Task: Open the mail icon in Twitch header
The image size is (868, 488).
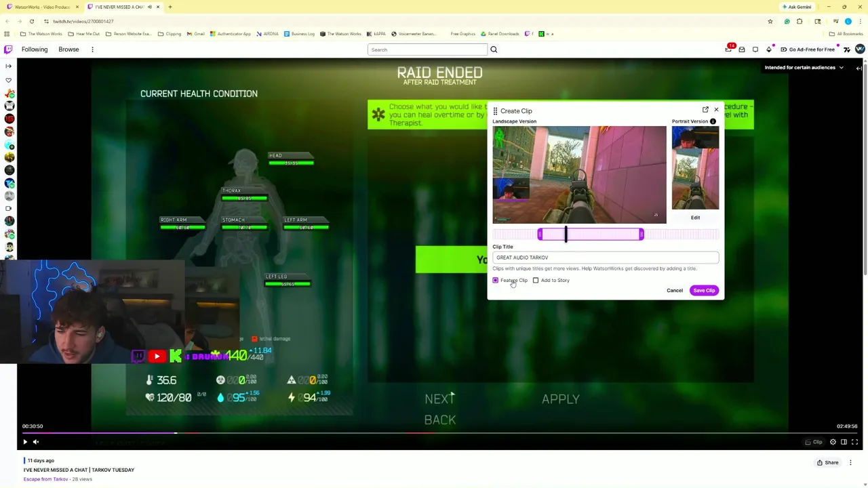Action: (x=742, y=49)
